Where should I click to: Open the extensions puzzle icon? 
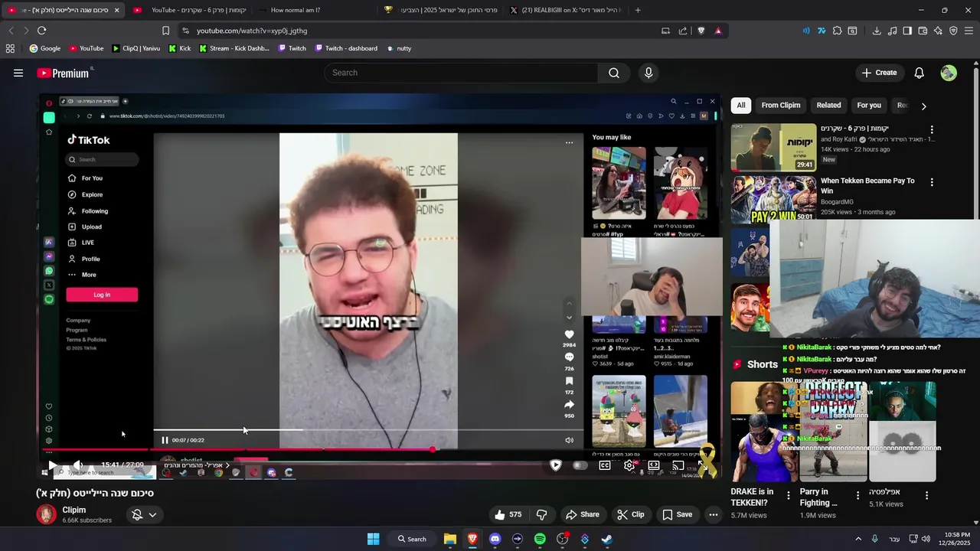coord(837,31)
